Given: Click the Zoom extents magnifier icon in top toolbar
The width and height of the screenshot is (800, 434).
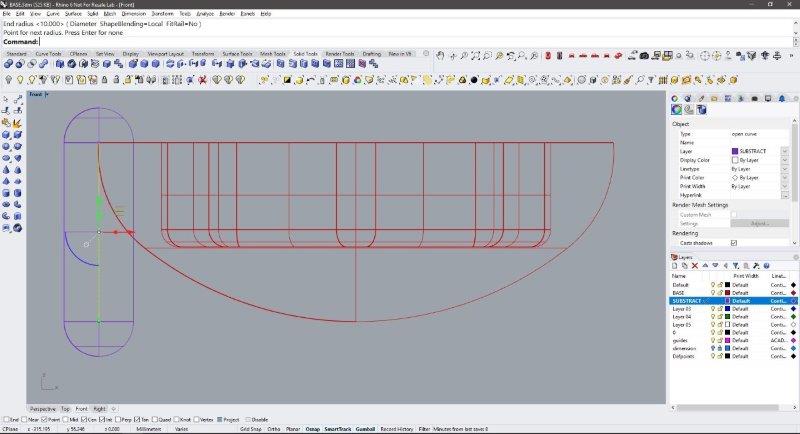Looking at the screenshot, I should click(476, 56).
